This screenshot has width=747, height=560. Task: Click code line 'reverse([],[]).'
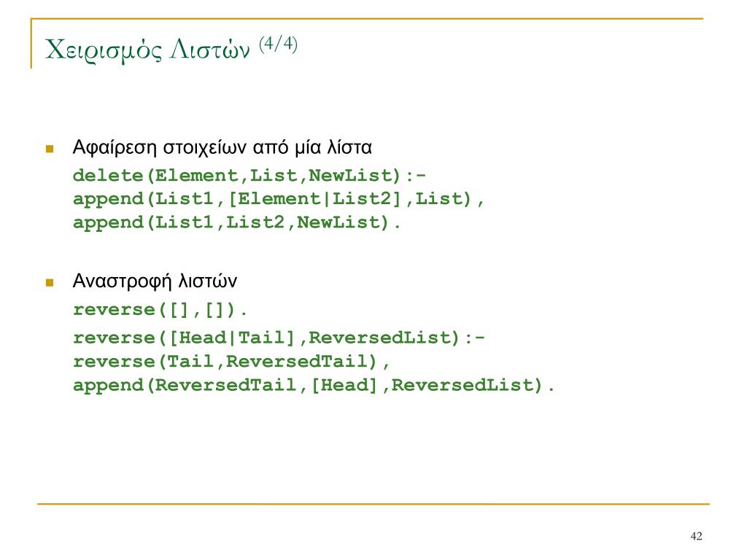click(x=160, y=310)
